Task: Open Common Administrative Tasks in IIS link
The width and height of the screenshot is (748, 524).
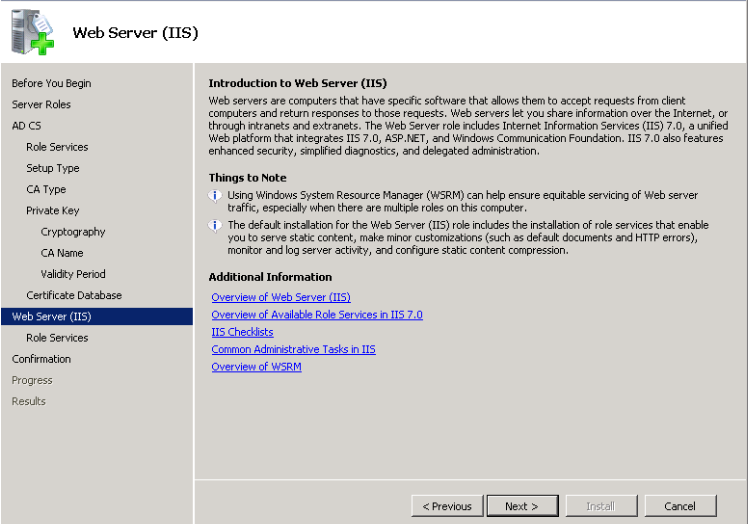Action: (293, 349)
